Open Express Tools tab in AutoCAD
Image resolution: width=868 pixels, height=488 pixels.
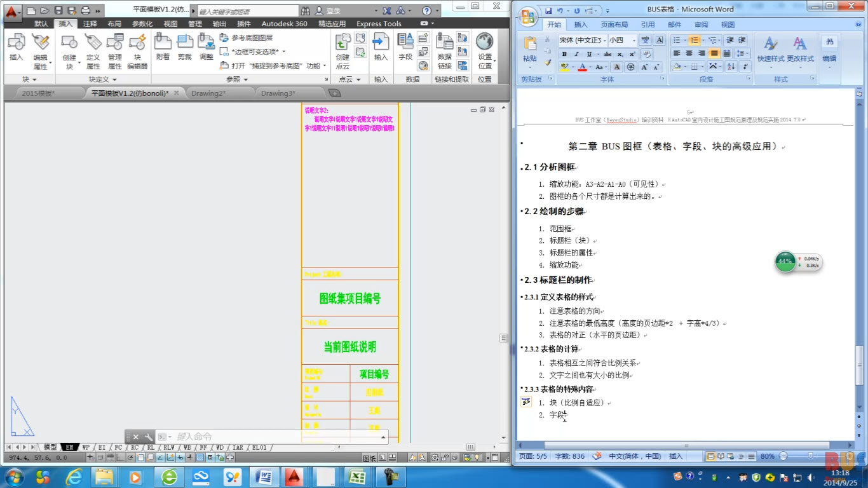pos(379,24)
